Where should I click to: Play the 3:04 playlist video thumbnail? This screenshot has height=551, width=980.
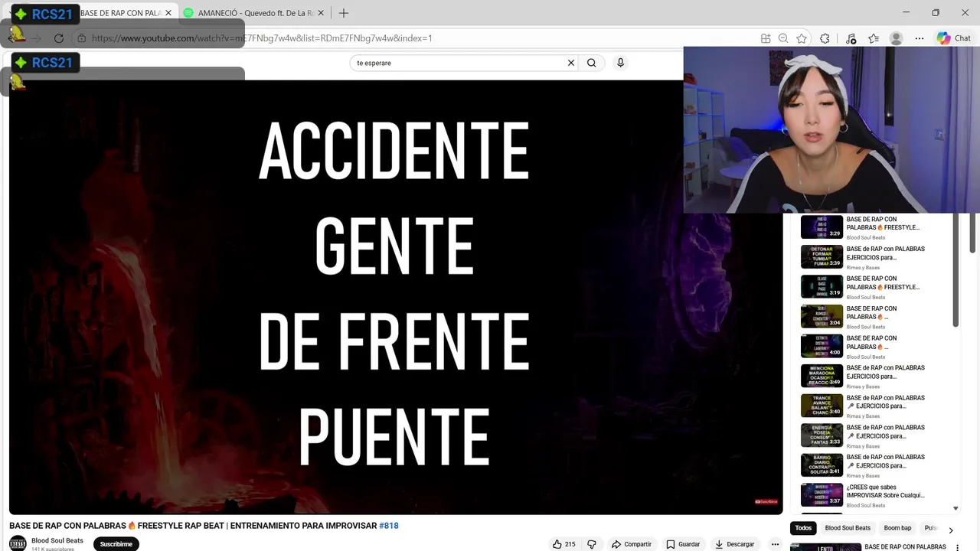(x=822, y=316)
